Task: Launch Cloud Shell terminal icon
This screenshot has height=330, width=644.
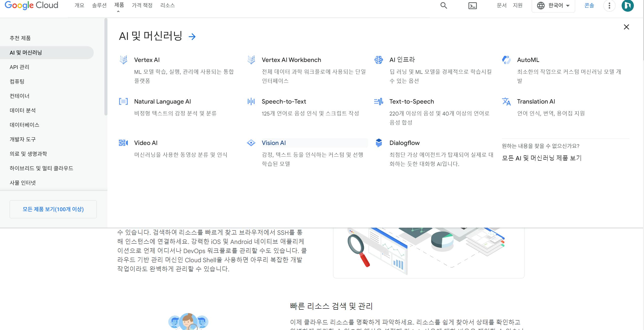Action: point(473,6)
